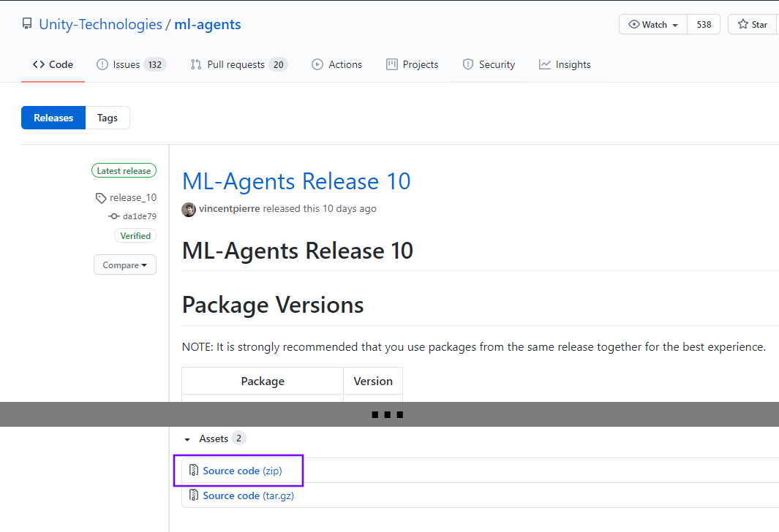The image size is (779, 532).
Task: Click the Verified signature badge
Action: pyautogui.click(x=135, y=236)
